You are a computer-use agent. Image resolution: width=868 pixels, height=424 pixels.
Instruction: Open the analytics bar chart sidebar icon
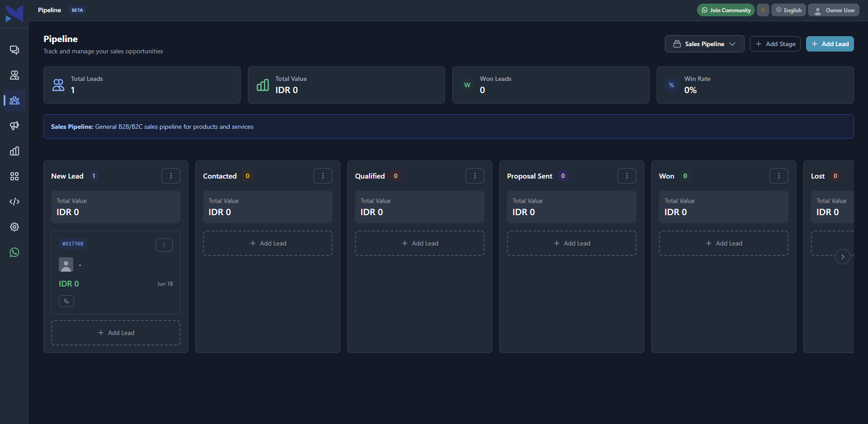point(14,151)
